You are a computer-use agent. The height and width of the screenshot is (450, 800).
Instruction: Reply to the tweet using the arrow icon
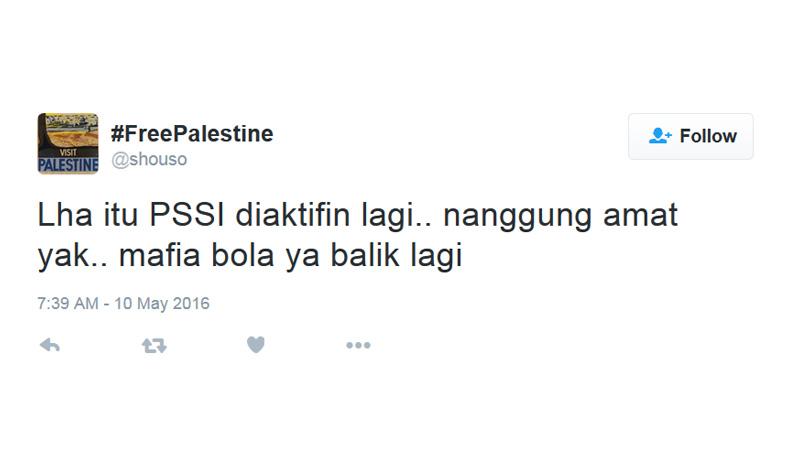click(x=49, y=345)
